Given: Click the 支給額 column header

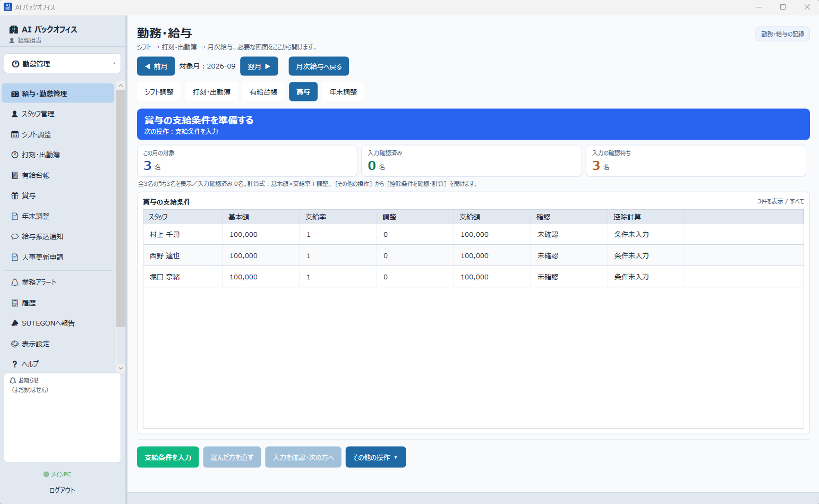Looking at the screenshot, I should [492, 217].
